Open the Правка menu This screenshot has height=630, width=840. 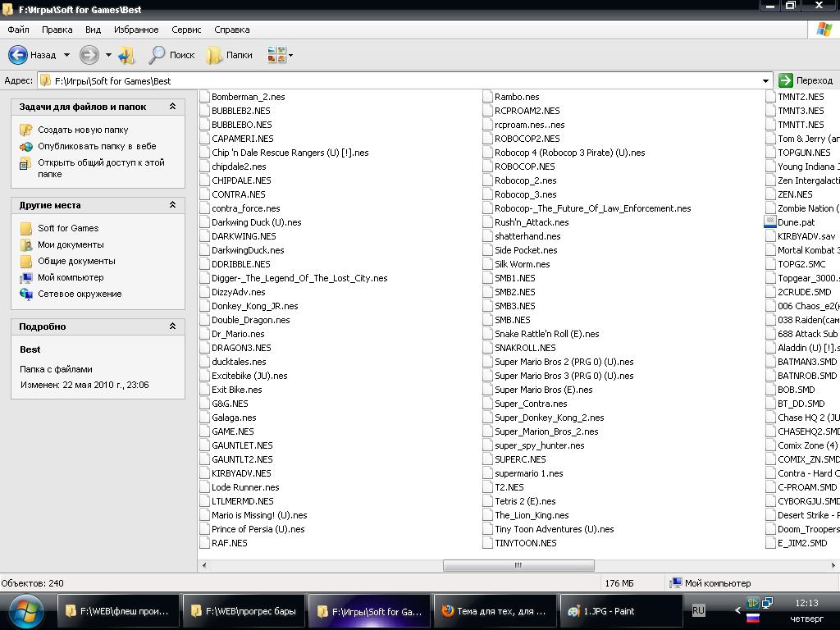click(x=57, y=30)
